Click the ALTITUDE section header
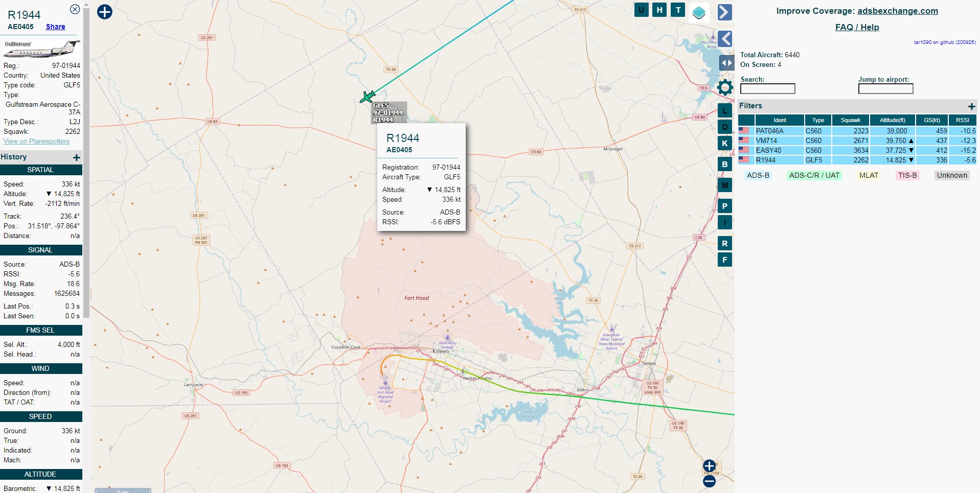 (41, 474)
